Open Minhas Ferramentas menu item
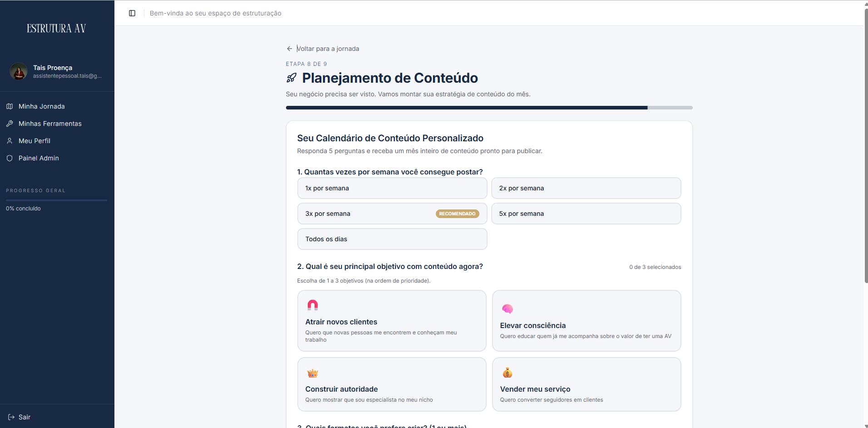The width and height of the screenshot is (868, 428). click(x=57, y=124)
